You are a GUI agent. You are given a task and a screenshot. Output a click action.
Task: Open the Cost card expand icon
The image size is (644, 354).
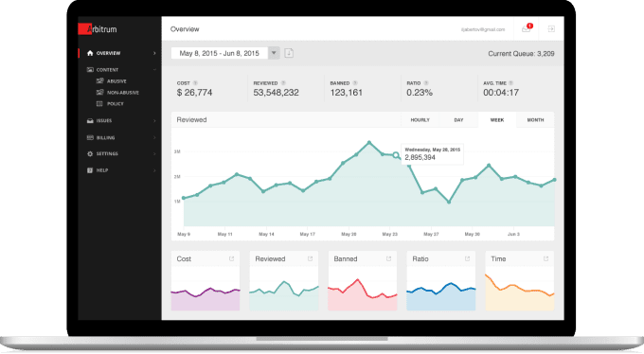[x=232, y=258]
